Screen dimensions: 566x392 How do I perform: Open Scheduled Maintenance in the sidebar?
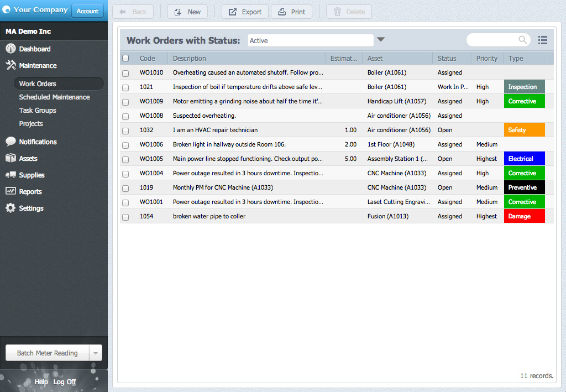pos(54,97)
